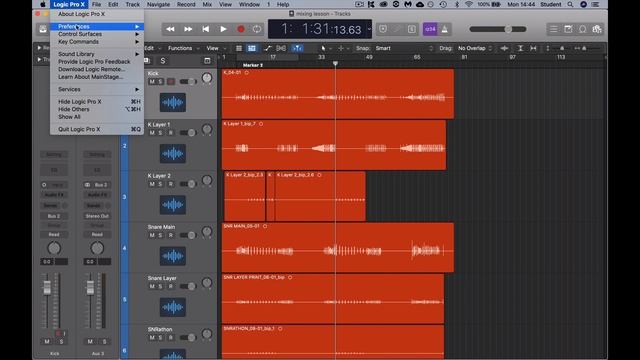Viewport: 640px width, 360px height.
Task: Open the Snap Smart dropdown
Action: pos(404,48)
